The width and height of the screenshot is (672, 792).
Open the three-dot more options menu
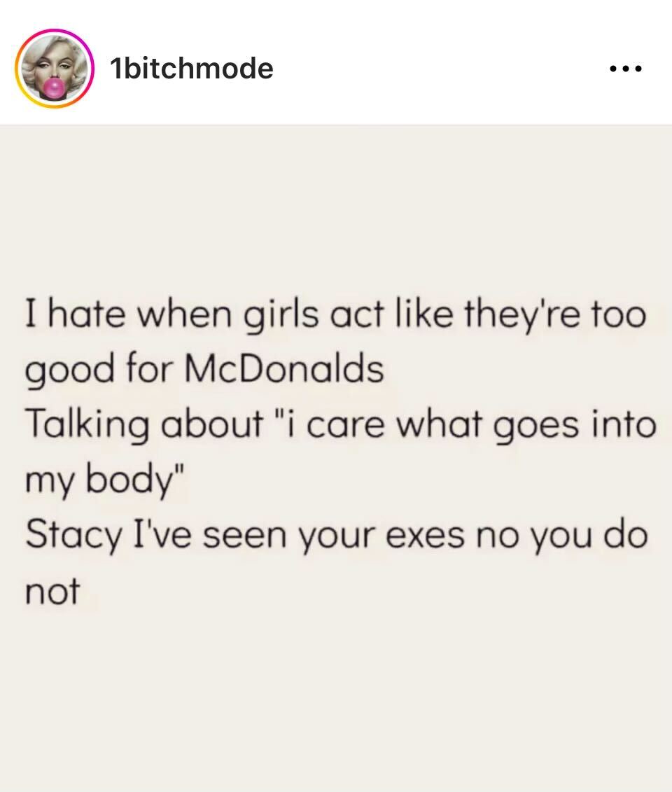click(626, 68)
